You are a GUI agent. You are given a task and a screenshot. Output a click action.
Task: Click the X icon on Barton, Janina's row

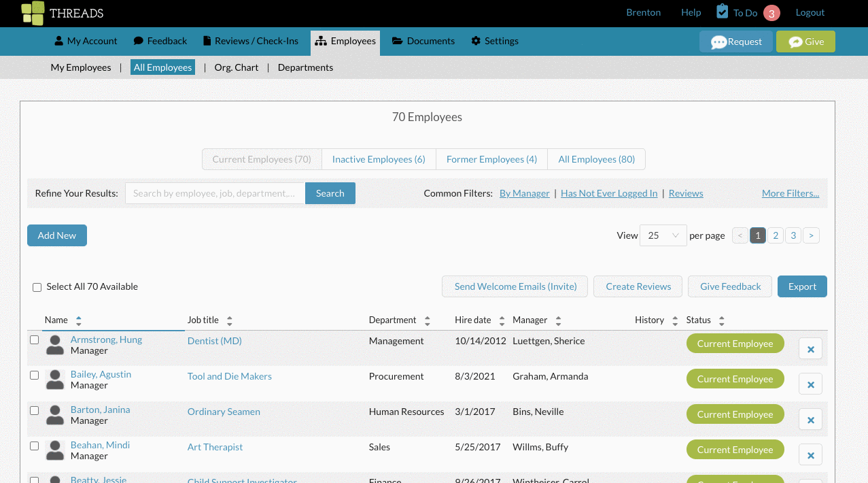pyautogui.click(x=810, y=420)
